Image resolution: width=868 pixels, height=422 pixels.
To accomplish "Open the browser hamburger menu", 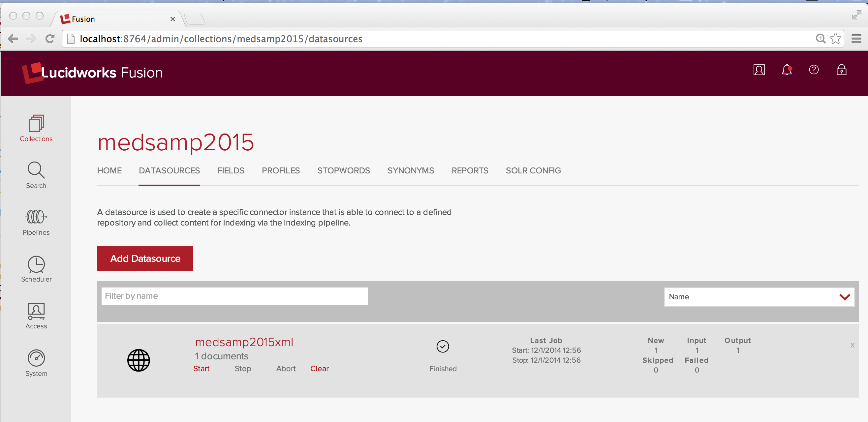I will 856,39.
